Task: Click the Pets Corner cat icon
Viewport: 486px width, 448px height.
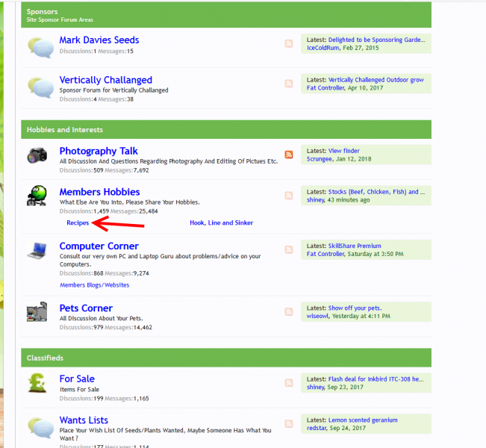Action: click(x=38, y=312)
